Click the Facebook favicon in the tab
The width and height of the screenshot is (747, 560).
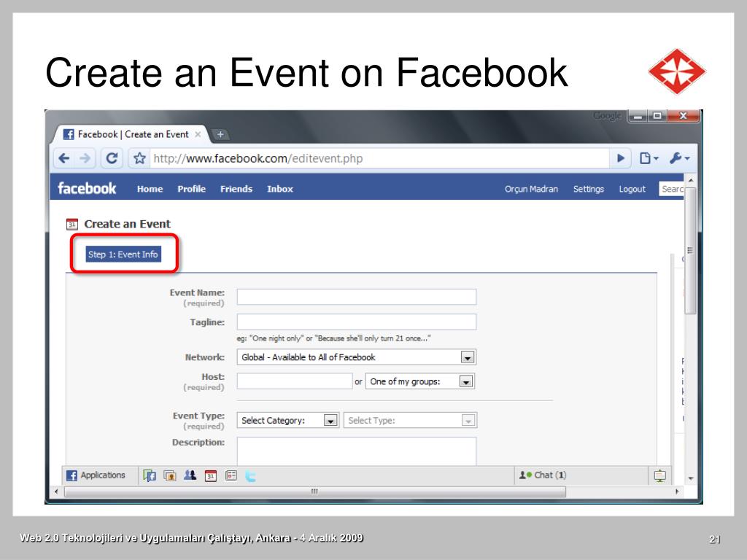click(69, 134)
